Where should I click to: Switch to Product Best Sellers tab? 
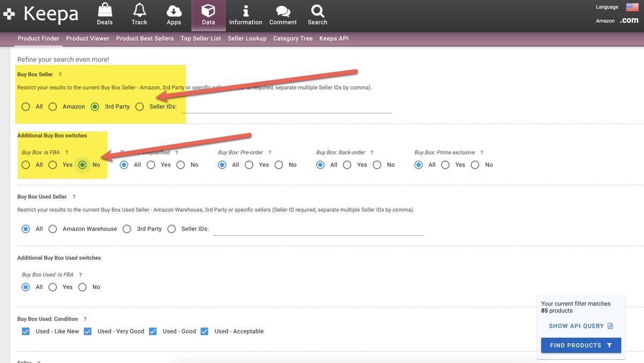145,39
